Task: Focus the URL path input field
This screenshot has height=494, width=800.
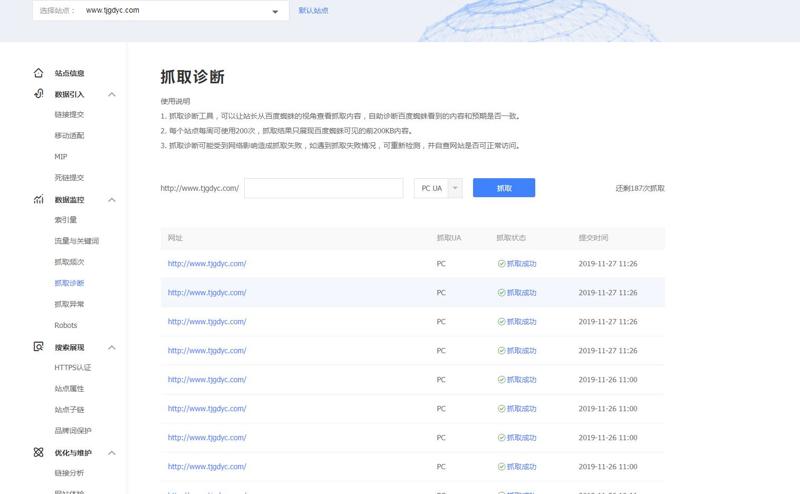Action: pyautogui.click(x=324, y=188)
